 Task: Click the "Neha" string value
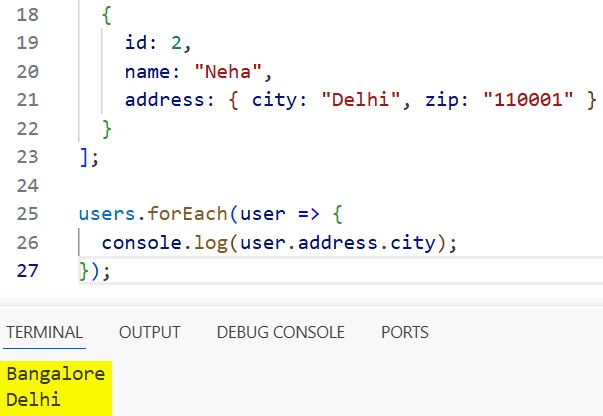[228, 72]
